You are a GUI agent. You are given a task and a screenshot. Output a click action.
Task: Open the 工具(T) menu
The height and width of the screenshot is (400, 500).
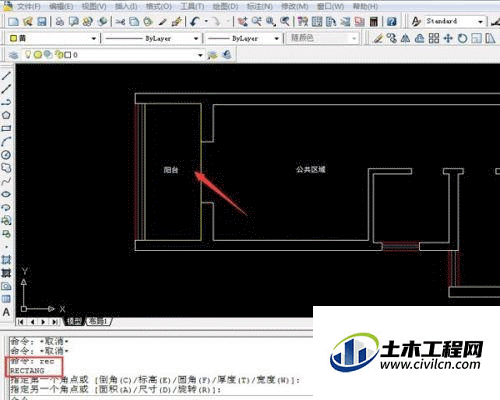pyautogui.click(x=192, y=6)
